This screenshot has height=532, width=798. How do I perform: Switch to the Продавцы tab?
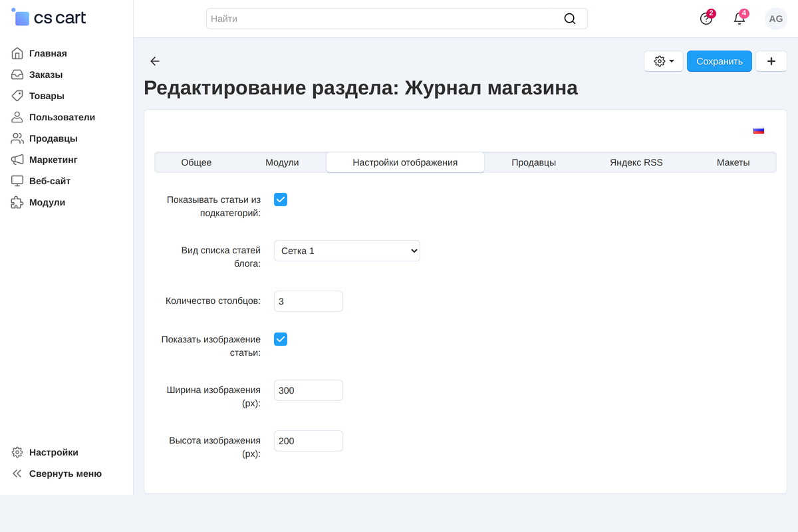(x=534, y=162)
